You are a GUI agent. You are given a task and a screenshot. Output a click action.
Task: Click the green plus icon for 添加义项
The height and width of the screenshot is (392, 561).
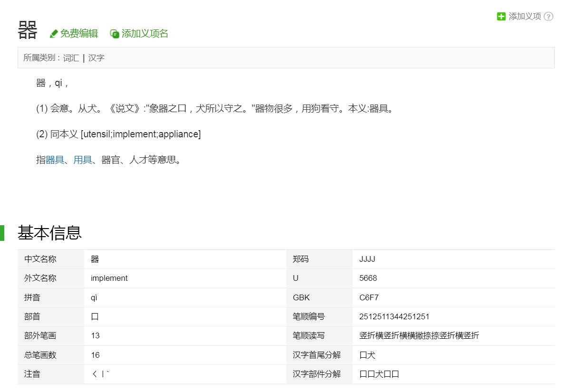click(x=501, y=17)
